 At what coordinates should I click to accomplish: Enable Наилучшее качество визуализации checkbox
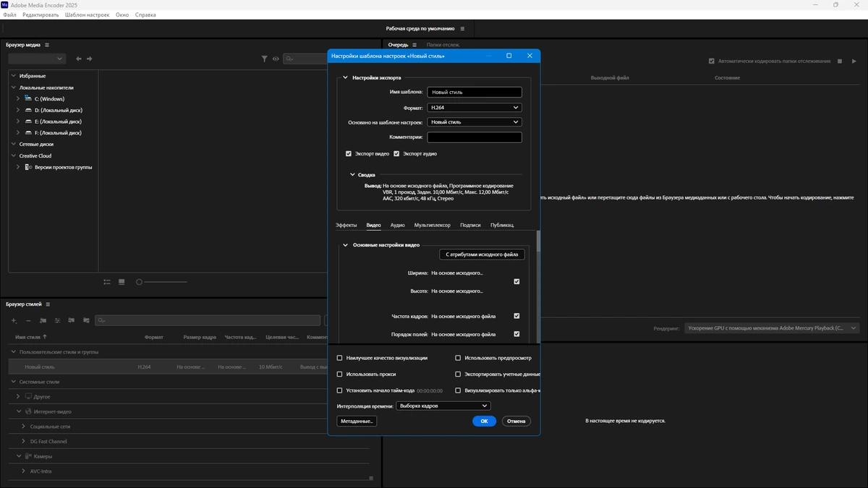(x=340, y=358)
